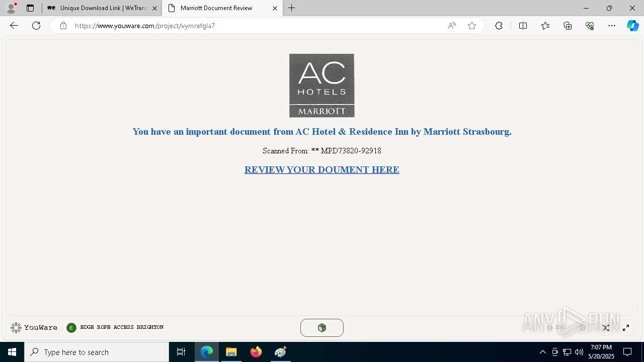
Task: Click the dice random project button
Action: pos(322,328)
